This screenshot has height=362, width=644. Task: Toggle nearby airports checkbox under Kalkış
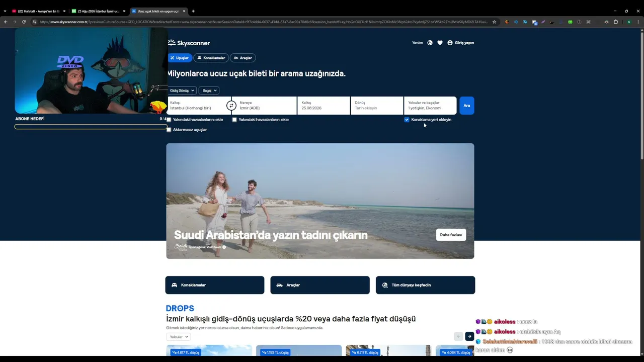169,120
